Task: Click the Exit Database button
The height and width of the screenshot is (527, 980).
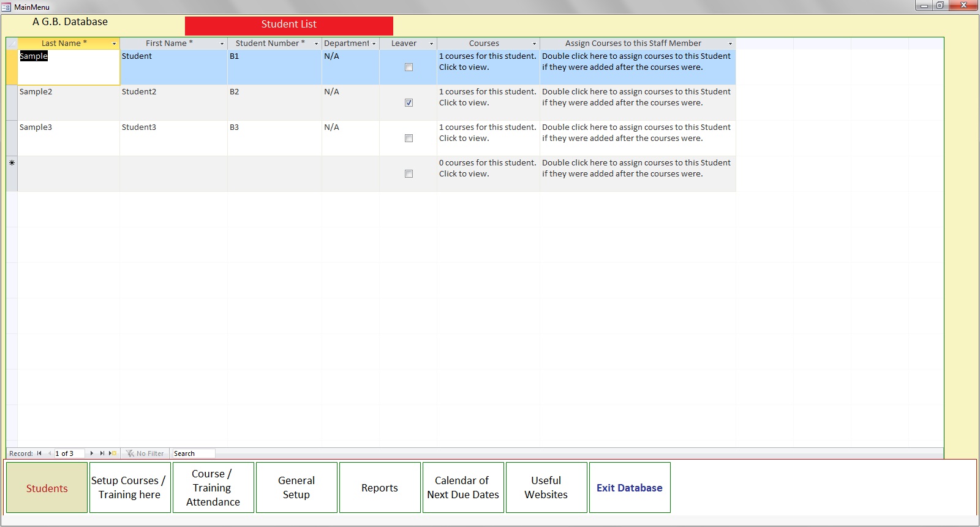Action: coord(630,488)
